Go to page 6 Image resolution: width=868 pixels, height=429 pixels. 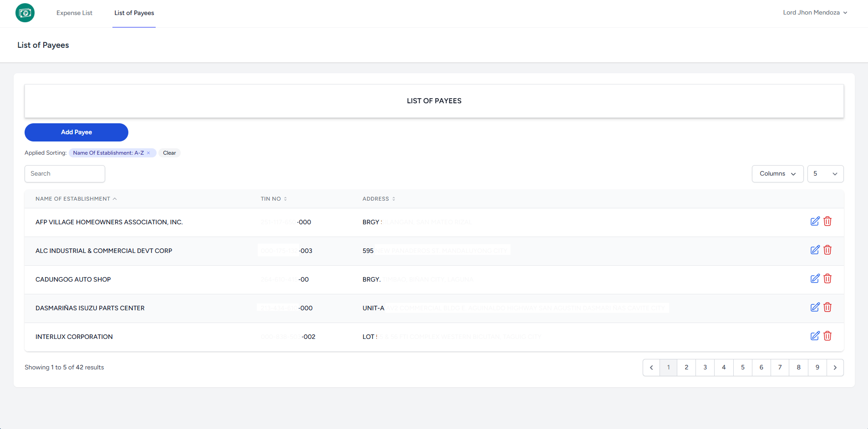(761, 368)
